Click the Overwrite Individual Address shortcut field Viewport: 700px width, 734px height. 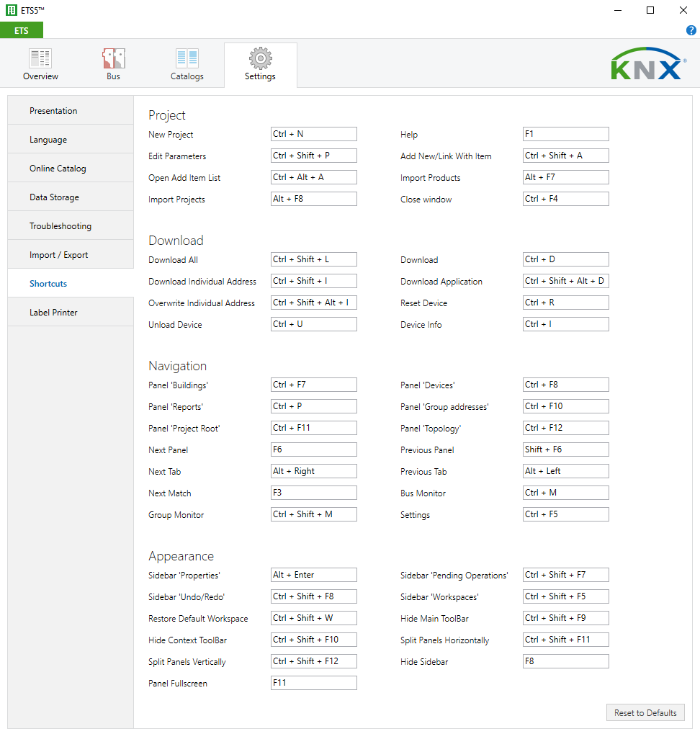(x=313, y=303)
